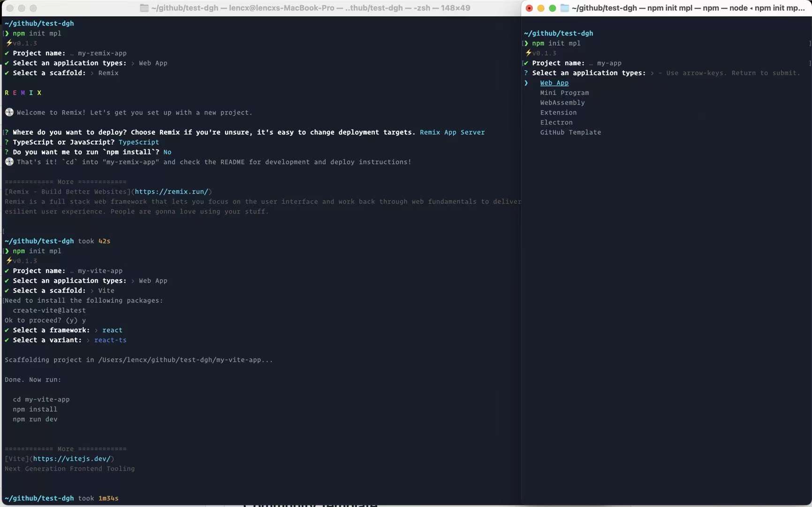Minimize the right terminal with yellow button
Image resolution: width=812 pixels, height=507 pixels.
[541, 8]
